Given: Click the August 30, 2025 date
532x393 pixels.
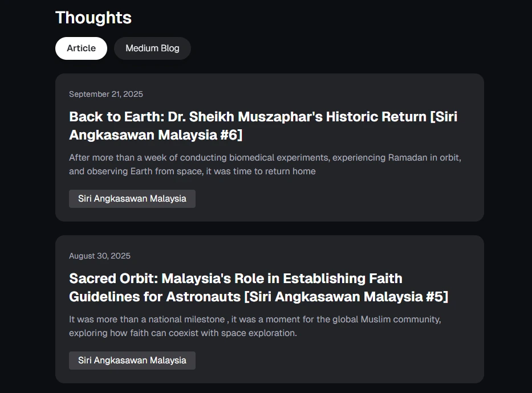Looking at the screenshot, I should [100, 256].
